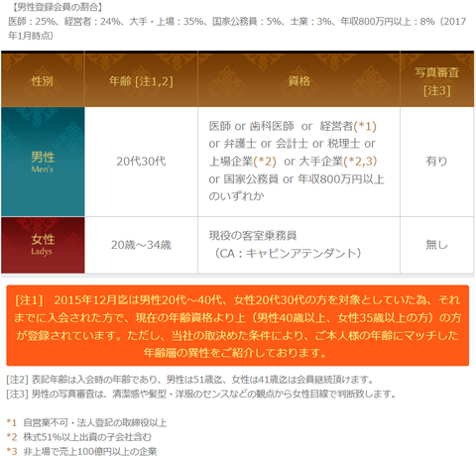Click the 男性 Men's row label cell

43,162
